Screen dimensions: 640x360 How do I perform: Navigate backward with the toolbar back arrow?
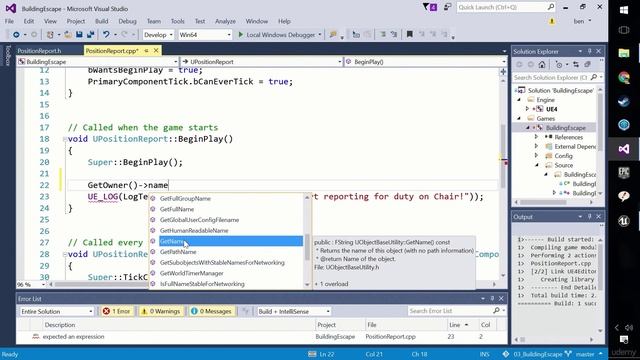click(16, 35)
